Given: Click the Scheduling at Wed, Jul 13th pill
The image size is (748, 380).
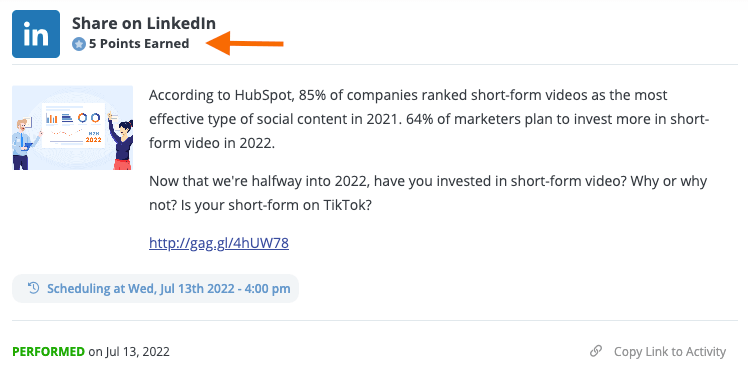Looking at the screenshot, I should pyautogui.click(x=156, y=288).
